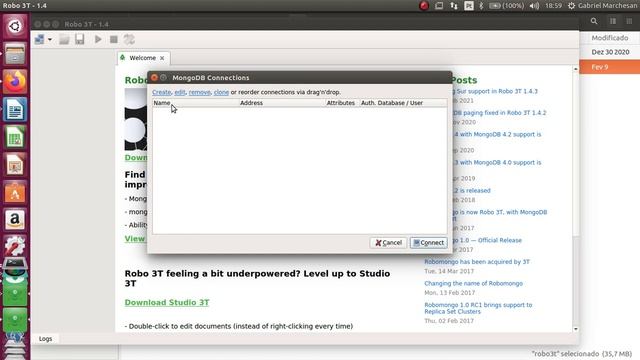This screenshot has height=360, width=640.
Task: Open the Ubuntu dash search icon
Action: pos(15,27)
